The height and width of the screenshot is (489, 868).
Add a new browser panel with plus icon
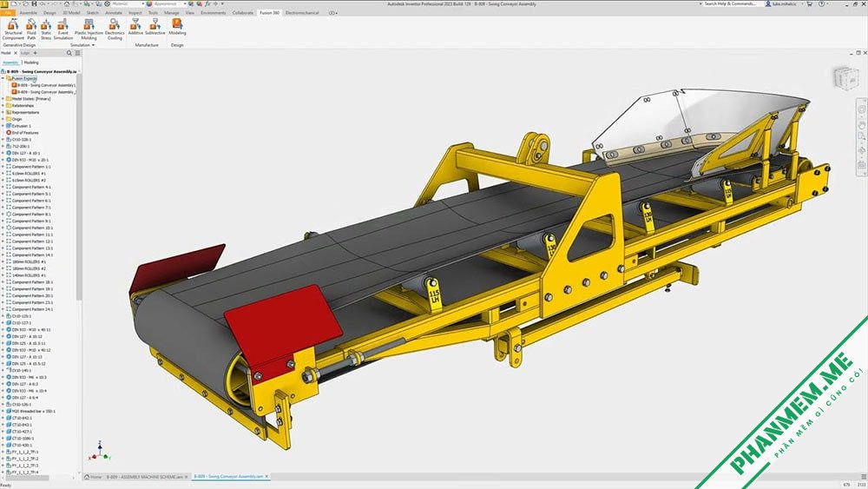(x=36, y=53)
